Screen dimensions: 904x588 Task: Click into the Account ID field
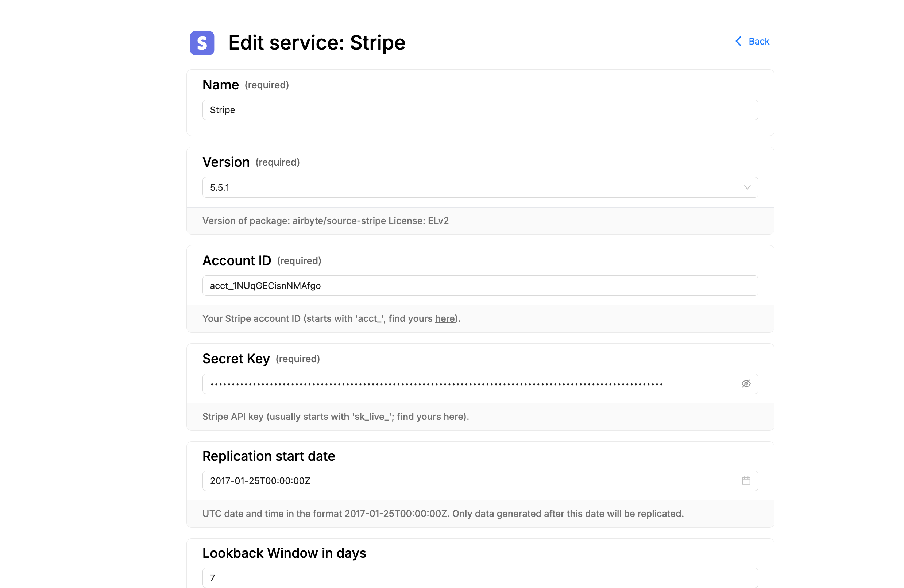[480, 286]
